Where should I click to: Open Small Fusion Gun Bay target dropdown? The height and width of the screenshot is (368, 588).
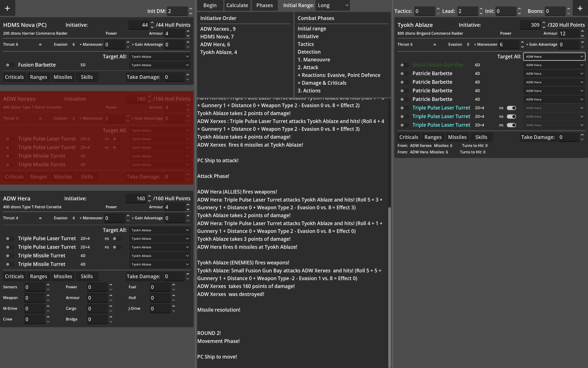coord(554,65)
